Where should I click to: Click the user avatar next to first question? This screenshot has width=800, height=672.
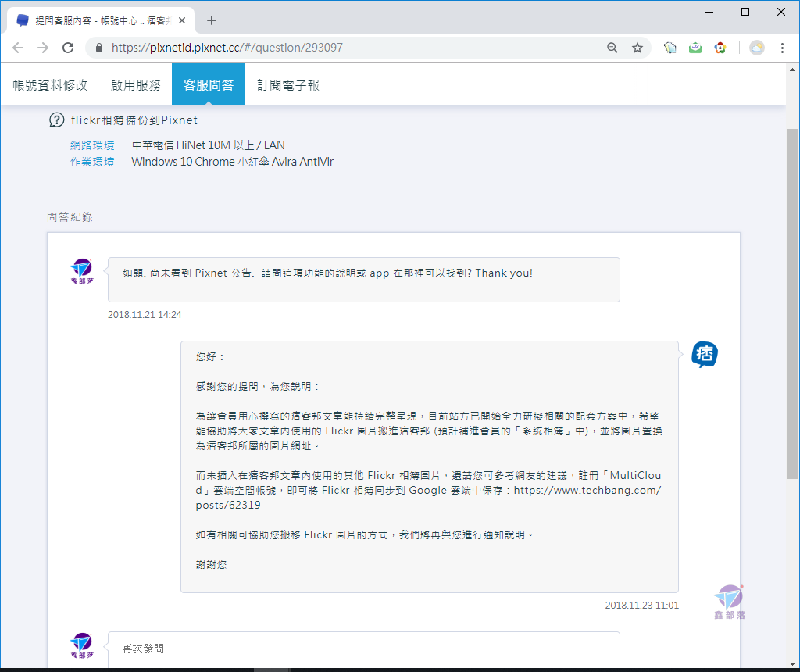coord(81,271)
